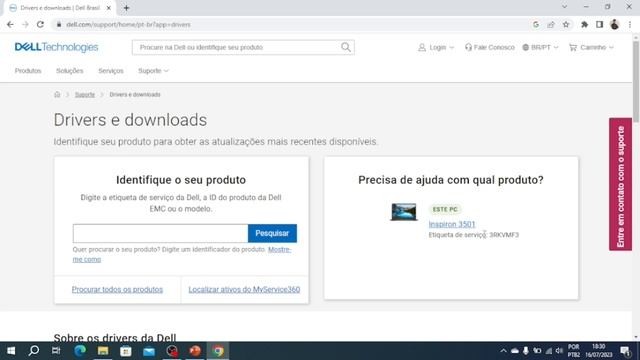Click the Pesquisar button
The image size is (640, 360).
[x=272, y=233]
